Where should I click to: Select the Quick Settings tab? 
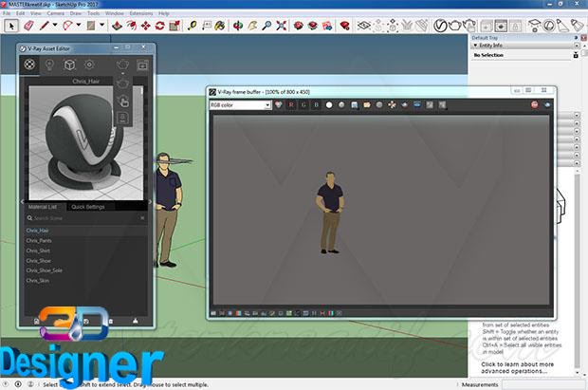88,207
